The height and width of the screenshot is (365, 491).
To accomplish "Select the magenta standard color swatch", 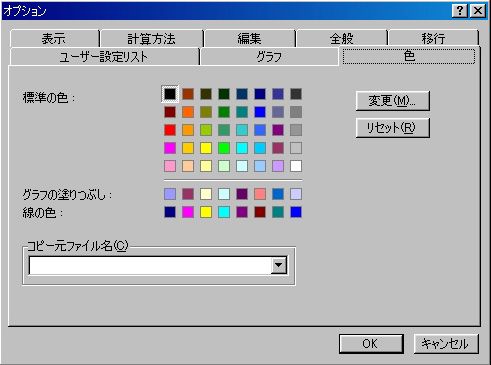I will tap(170, 148).
